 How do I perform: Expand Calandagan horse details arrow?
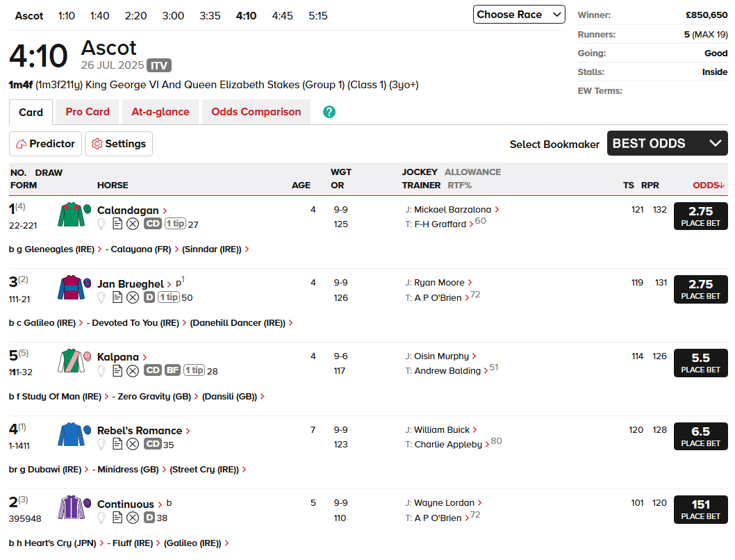tap(165, 211)
